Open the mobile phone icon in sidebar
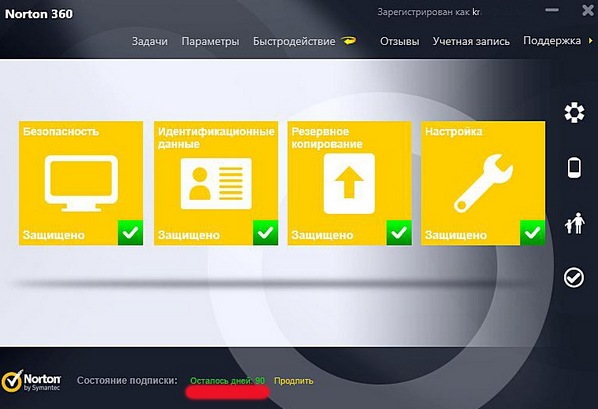598x409 pixels. coord(574,167)
